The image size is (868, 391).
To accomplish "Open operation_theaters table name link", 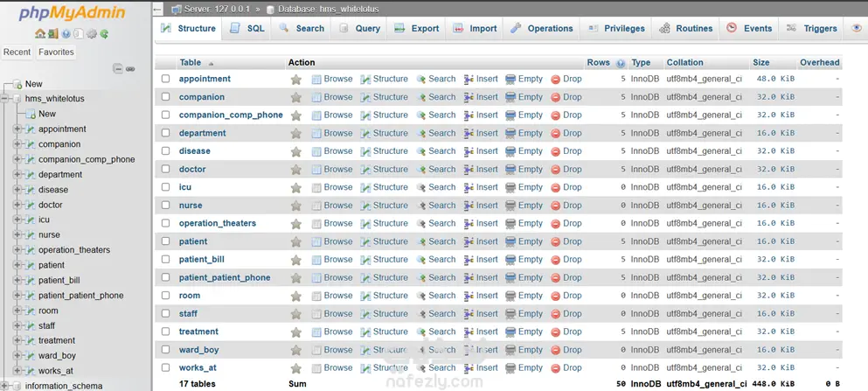I will pos(218,224).
